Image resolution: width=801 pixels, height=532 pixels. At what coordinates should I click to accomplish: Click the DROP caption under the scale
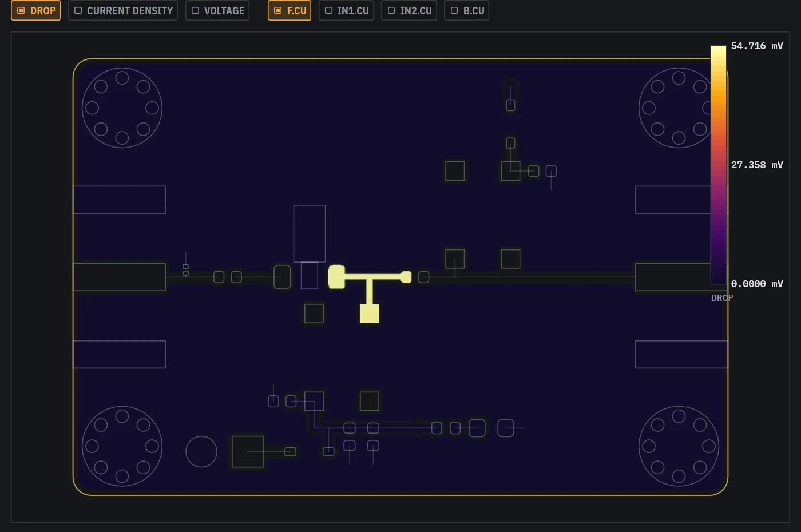[x=722, y=297]
